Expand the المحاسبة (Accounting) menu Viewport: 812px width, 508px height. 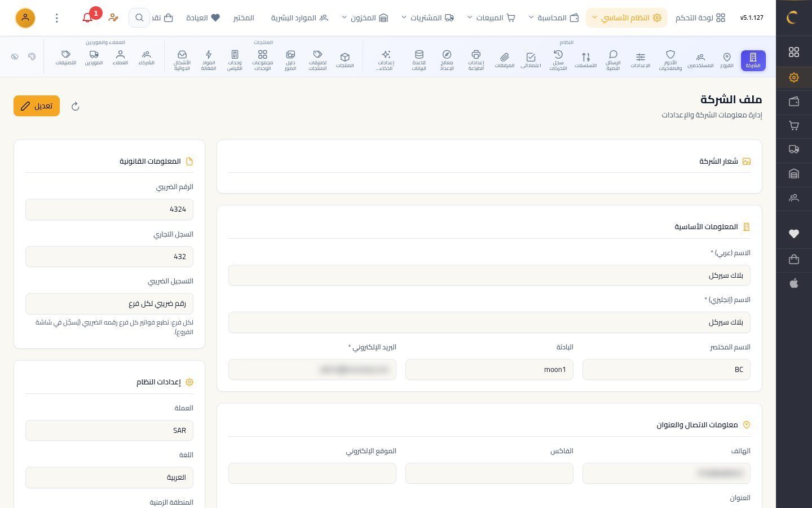pyautogui.click(x=554, y=17)
